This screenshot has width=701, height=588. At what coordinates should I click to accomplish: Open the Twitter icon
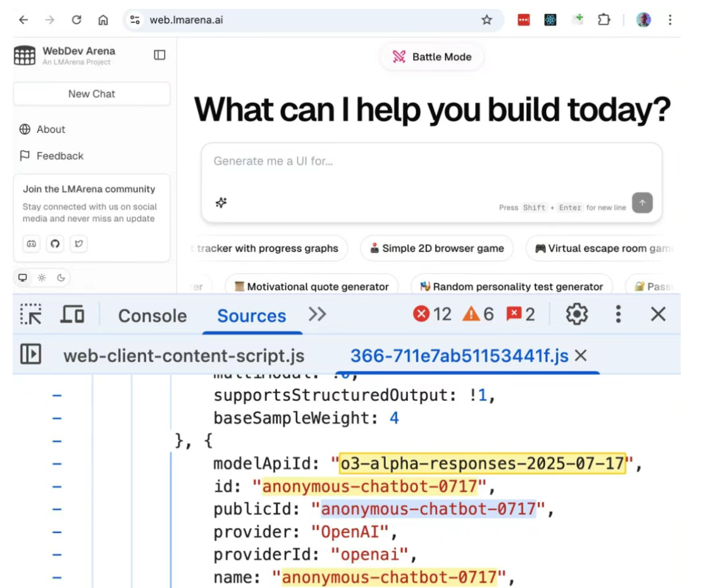click(x=78, y=244)
